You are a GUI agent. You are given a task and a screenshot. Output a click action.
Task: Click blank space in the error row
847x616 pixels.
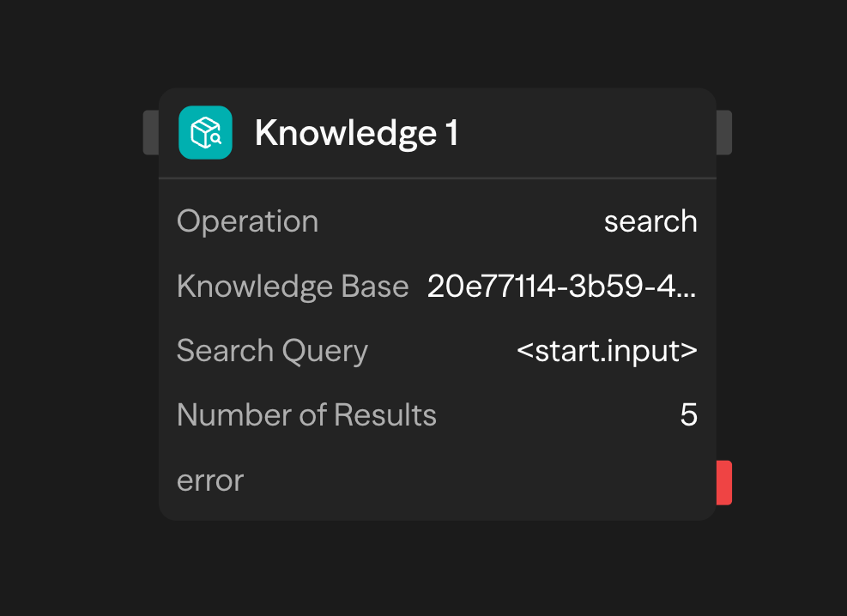472,480
